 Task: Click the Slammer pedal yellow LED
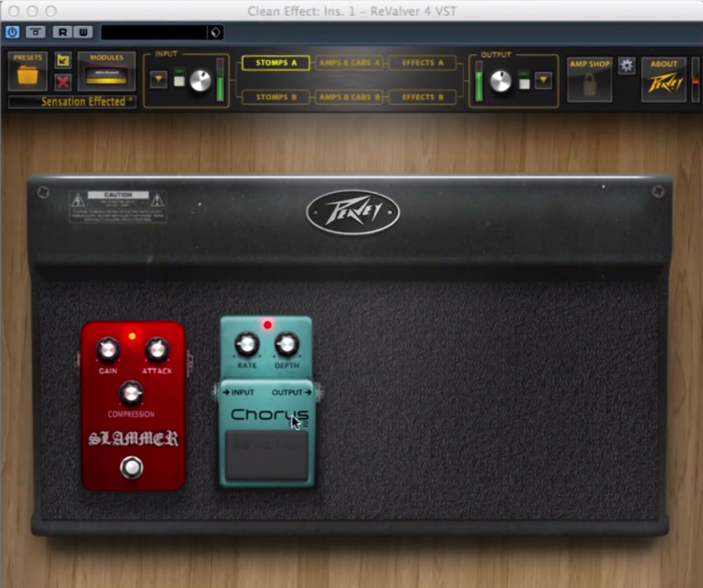click(x=133, y=336)
